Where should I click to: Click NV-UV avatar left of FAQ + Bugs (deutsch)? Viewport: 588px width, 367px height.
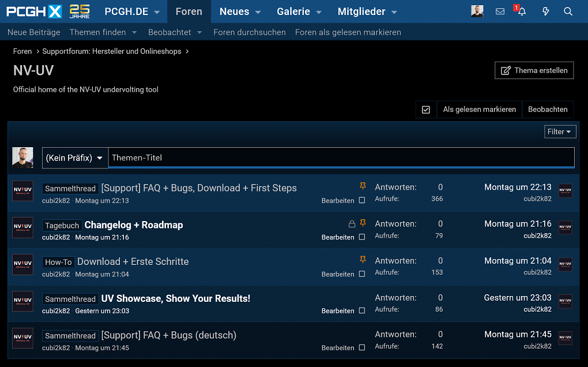(x=22, y=338)
